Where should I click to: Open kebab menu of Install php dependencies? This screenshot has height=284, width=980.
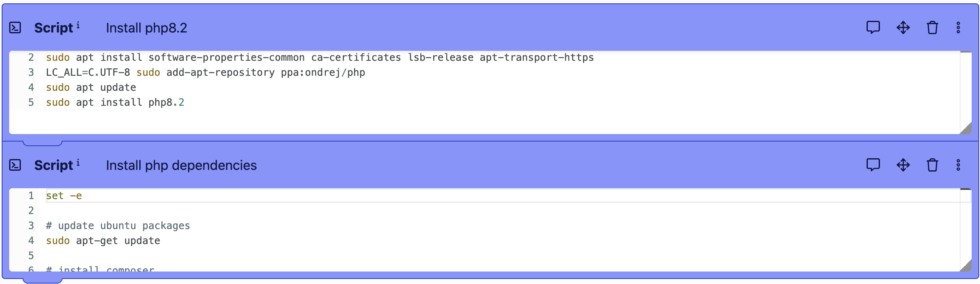958,165
